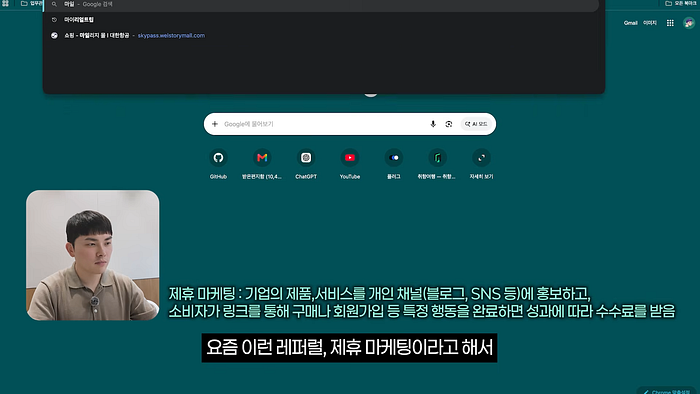Start voice search with microphone icon
The height and width of the screenshot is (394, 700).
click(x=433, y=124)
